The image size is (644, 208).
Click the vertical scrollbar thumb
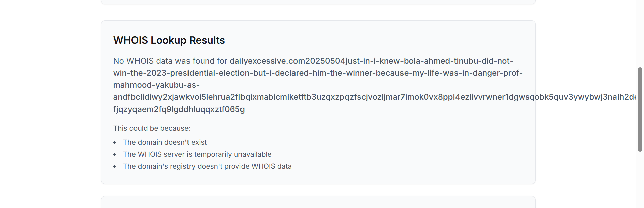[640, 109]
